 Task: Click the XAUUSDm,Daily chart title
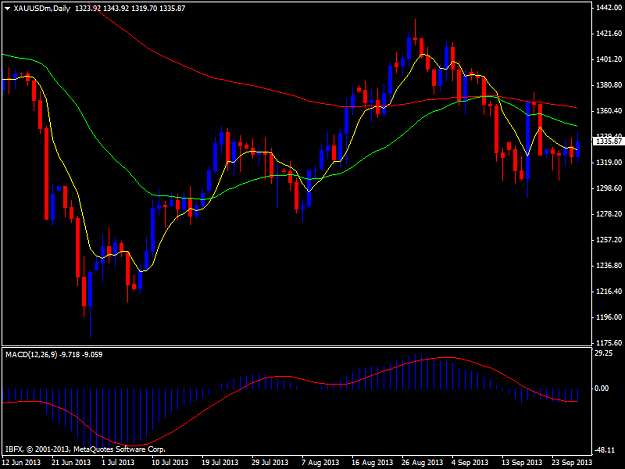coord(42,8)
